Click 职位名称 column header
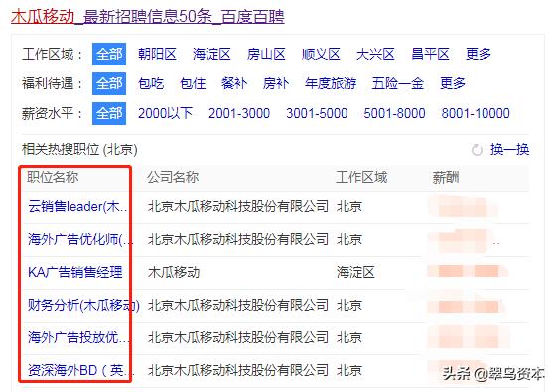This screenshot has width=556, height=392. pyautogui.click(x=53, y=177)
